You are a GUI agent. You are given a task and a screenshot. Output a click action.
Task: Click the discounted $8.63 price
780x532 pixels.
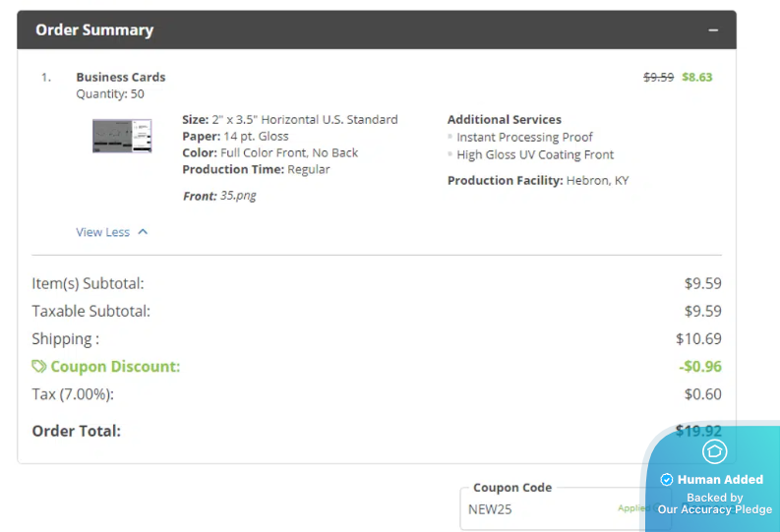pos(696,77)
